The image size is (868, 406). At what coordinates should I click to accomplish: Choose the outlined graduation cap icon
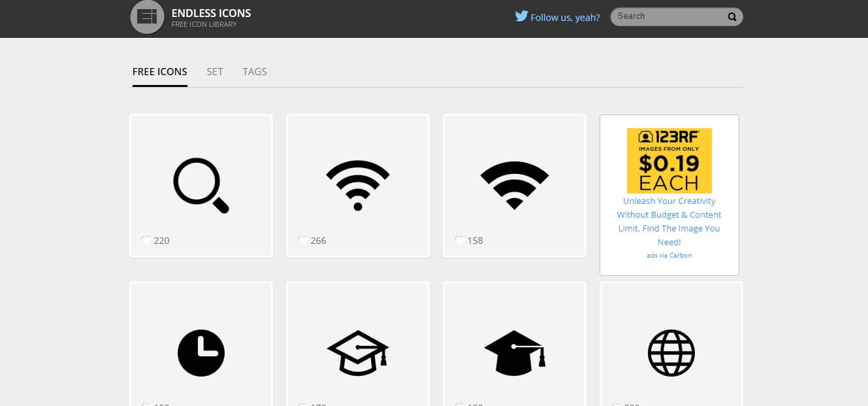pyautogui.click(x=357, y=353)
